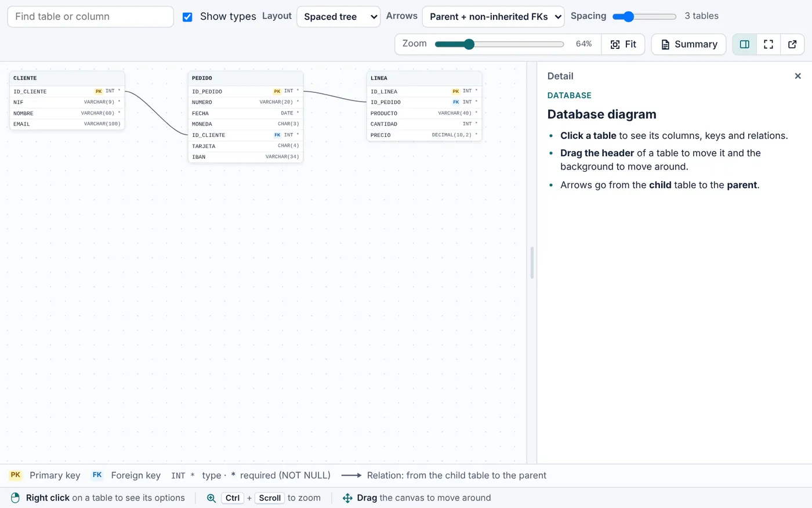Click the PK legend badge for Primary key
The image size is (812, 508).
coord(16,475)
